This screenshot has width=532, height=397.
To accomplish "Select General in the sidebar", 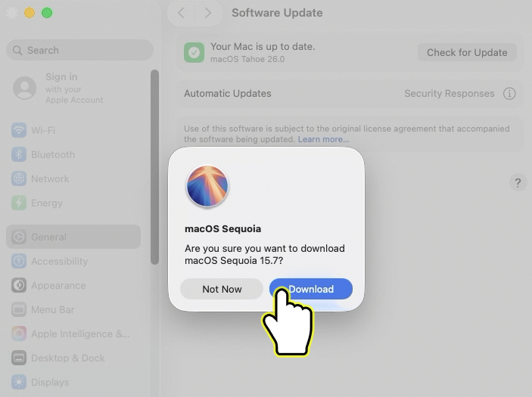I will point(73,237).
